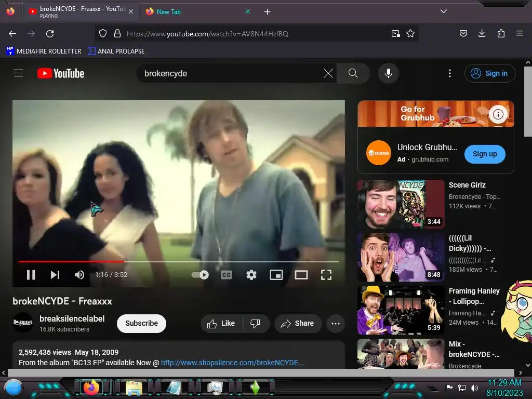Viewport: 532px width, 399px height.
Task: Click the Sign in button
Action: tap(489, 73)
